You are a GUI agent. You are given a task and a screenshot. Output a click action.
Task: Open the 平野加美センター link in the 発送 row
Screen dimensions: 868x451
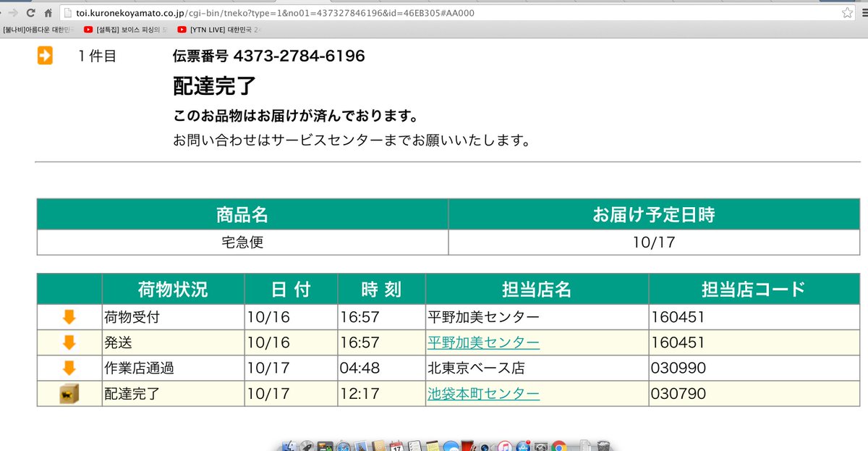click(483, 342)
